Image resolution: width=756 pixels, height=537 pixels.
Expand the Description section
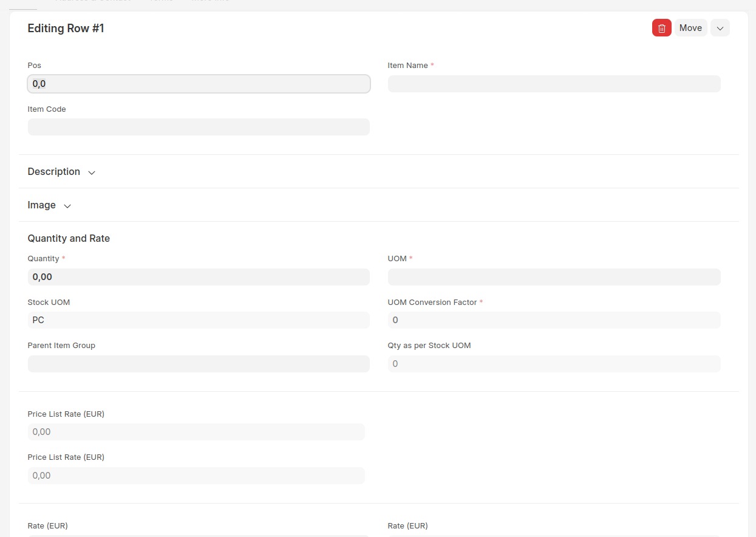pyautogui.click(x=61, y=172)
